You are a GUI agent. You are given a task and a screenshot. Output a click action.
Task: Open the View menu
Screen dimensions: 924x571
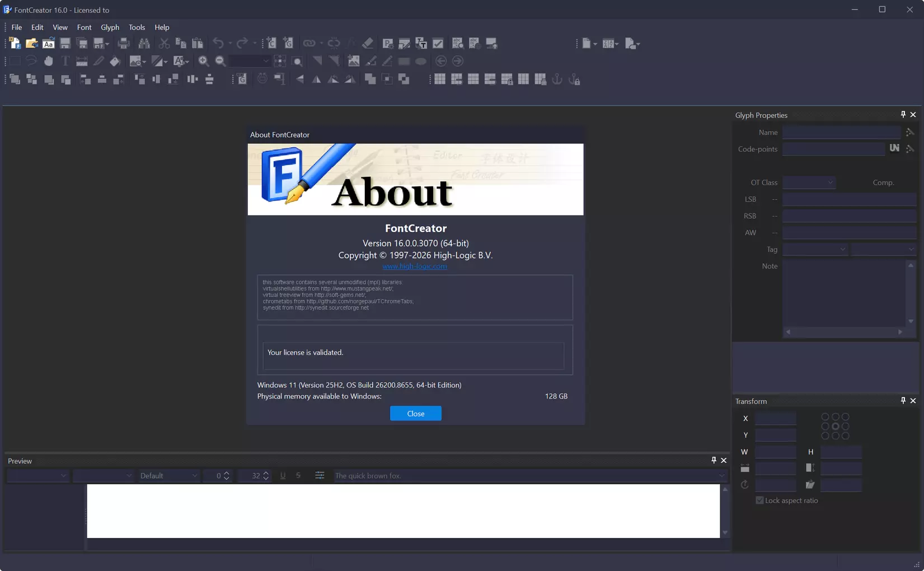tap(60, 27)
